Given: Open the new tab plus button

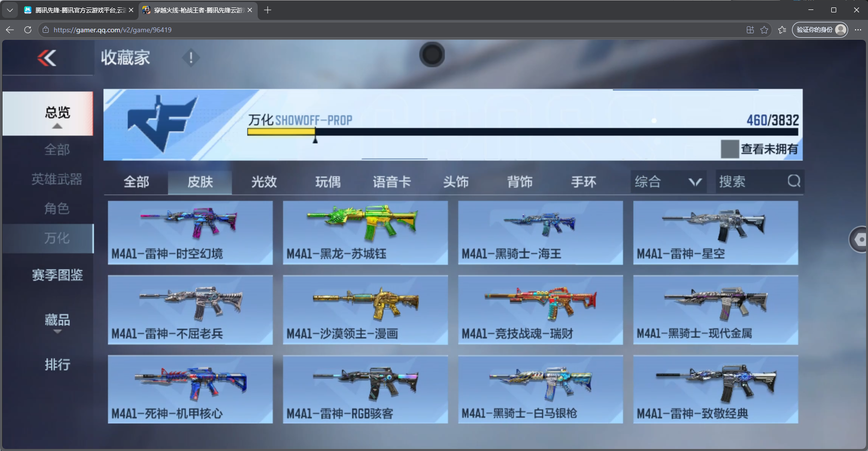Looking at the screenshot, I should pyautogui.click(x=268, y=10).
